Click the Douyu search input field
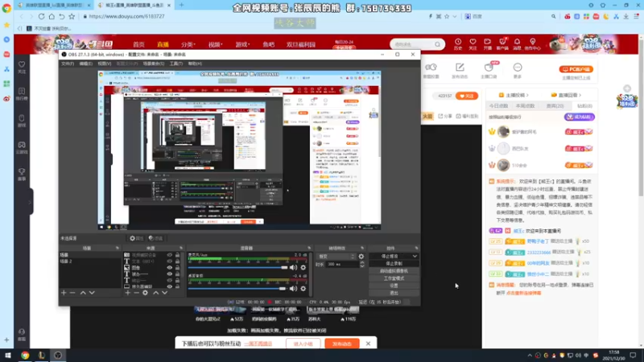The width and height of the screenshot is (644, 362). tap(413, 44)
